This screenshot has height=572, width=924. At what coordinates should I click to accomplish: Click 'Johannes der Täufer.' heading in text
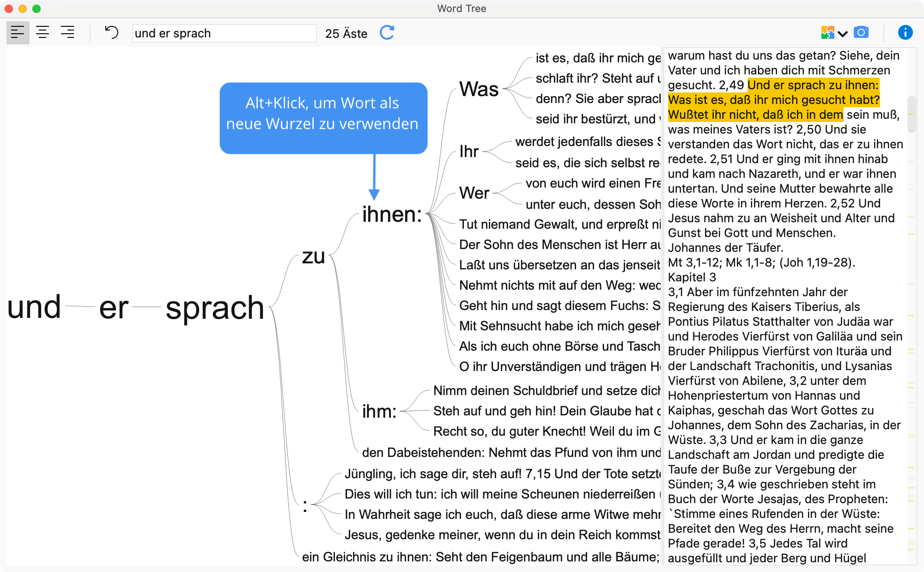[x=725, y=248]
